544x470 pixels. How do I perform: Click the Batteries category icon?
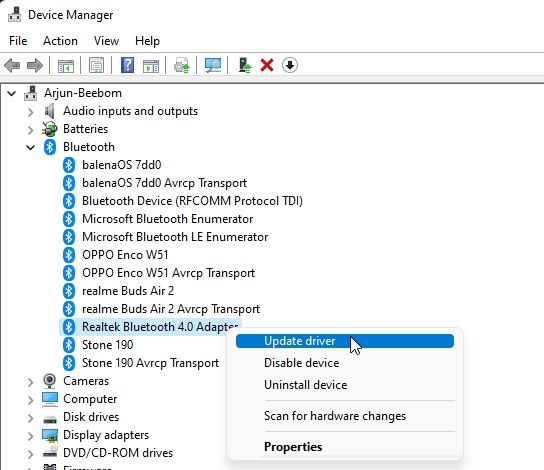(x=50, y=129)
